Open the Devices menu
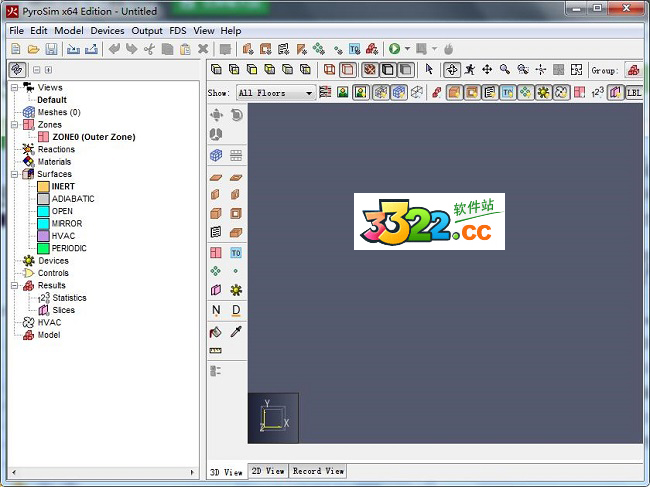650x487 pixels. coord(107,31)
